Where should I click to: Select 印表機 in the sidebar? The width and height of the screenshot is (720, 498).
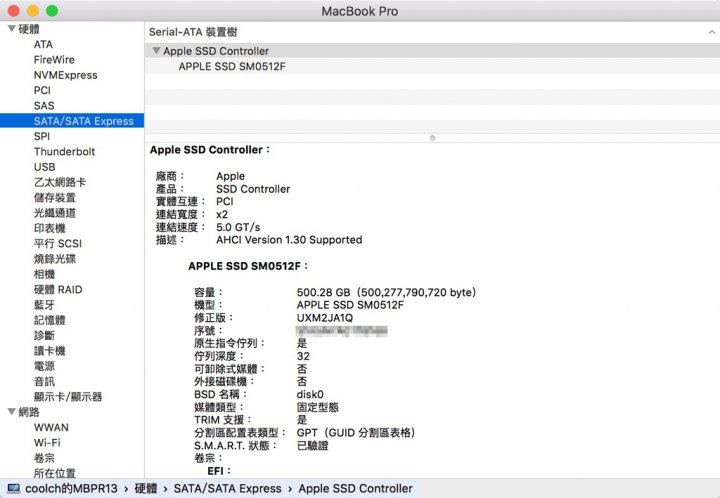point(50,228)
